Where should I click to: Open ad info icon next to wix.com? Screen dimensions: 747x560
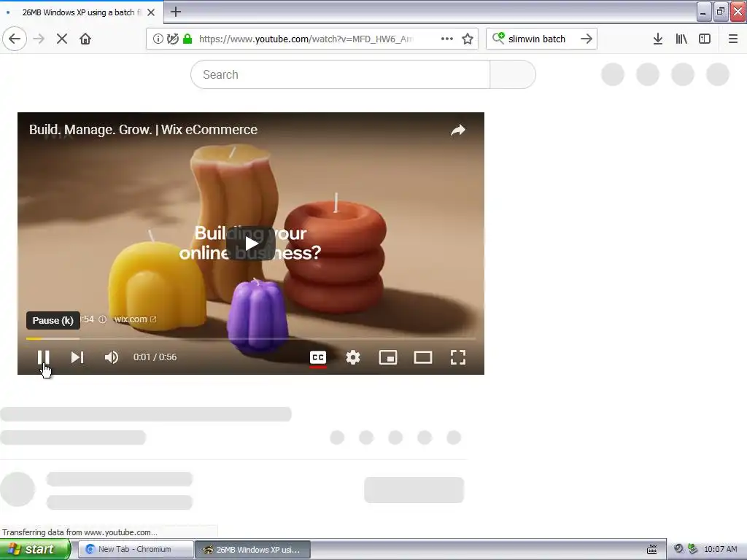point(102,319)
